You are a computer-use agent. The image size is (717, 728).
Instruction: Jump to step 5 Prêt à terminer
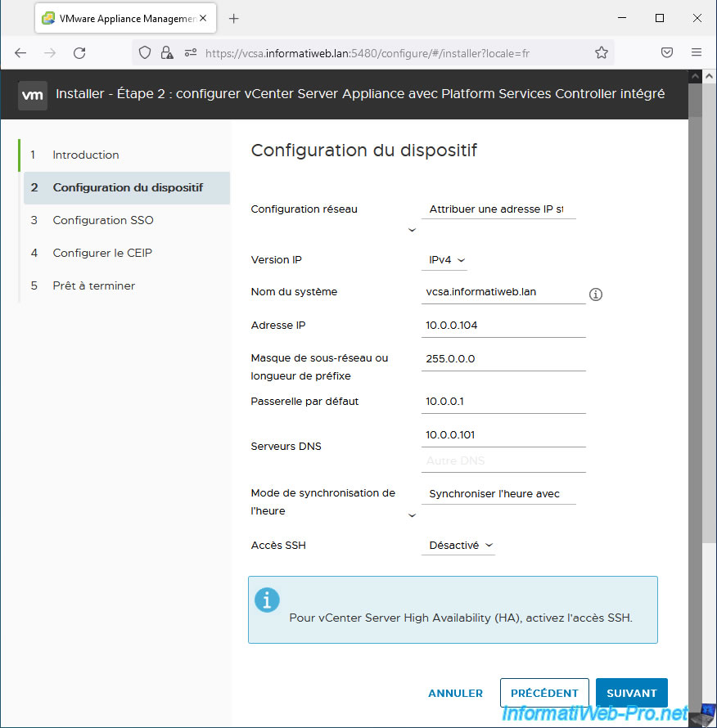click(x=93, y=285)
